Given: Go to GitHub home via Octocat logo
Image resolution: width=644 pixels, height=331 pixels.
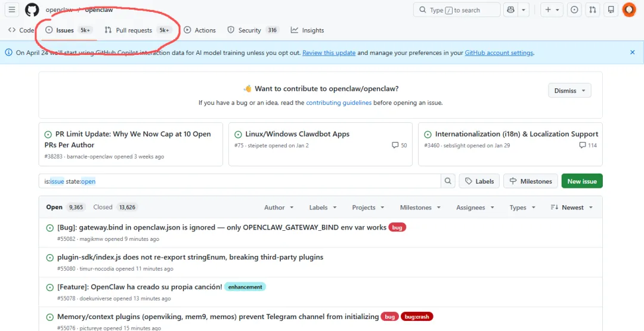Looking at the screenshot, I should pos(32,10).
